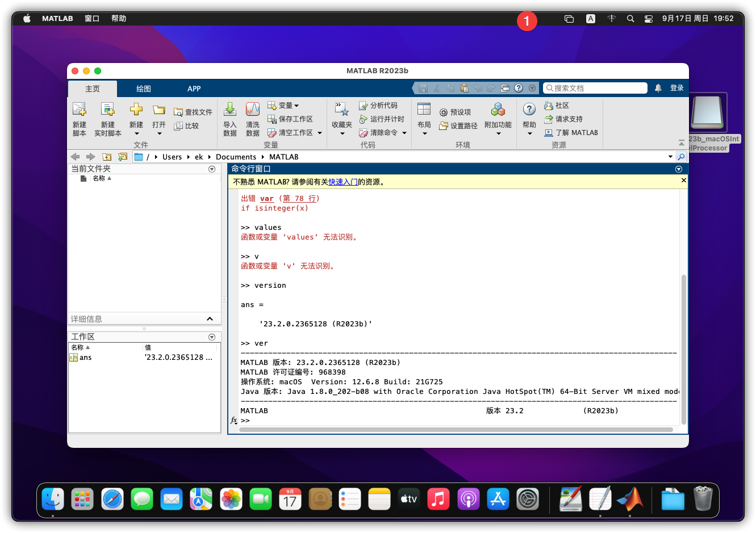Click the 社区 (Community) icon
Image resolution: width=756 pixels, height=533 pixels.
pyautogui.click(x=549, y=106)
